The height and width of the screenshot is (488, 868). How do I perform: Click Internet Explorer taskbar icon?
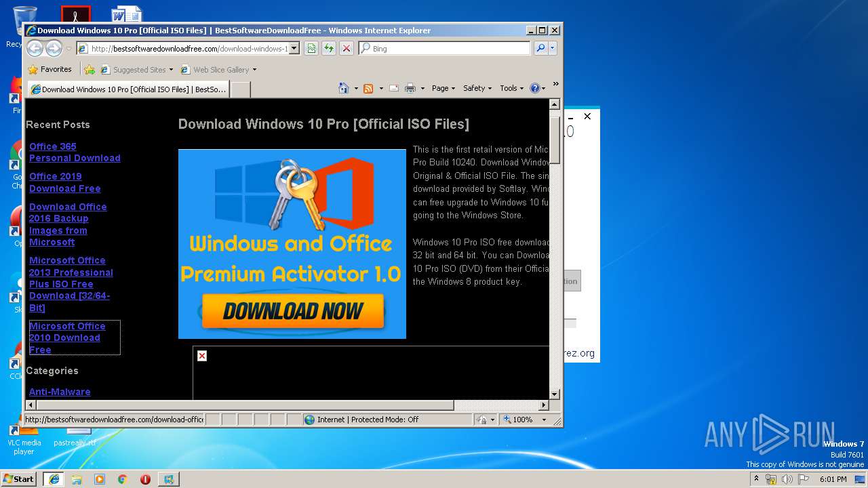pyautogui.click(x=54, y=479)
